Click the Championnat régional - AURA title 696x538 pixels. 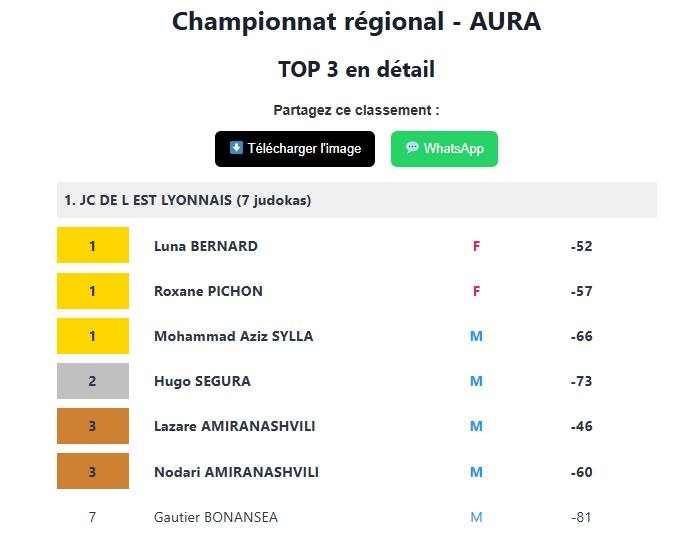(356, 21)
